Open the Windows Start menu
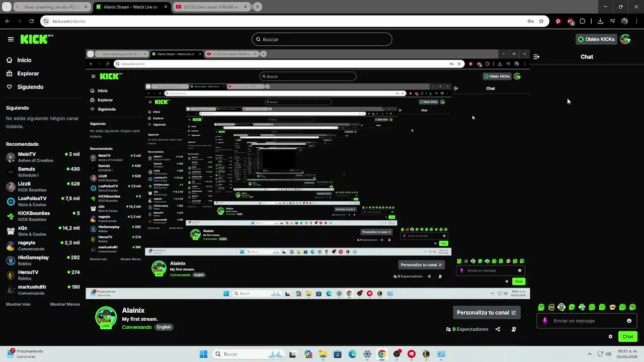This screenshot has height=362, width=644. [x=203, y=354]
